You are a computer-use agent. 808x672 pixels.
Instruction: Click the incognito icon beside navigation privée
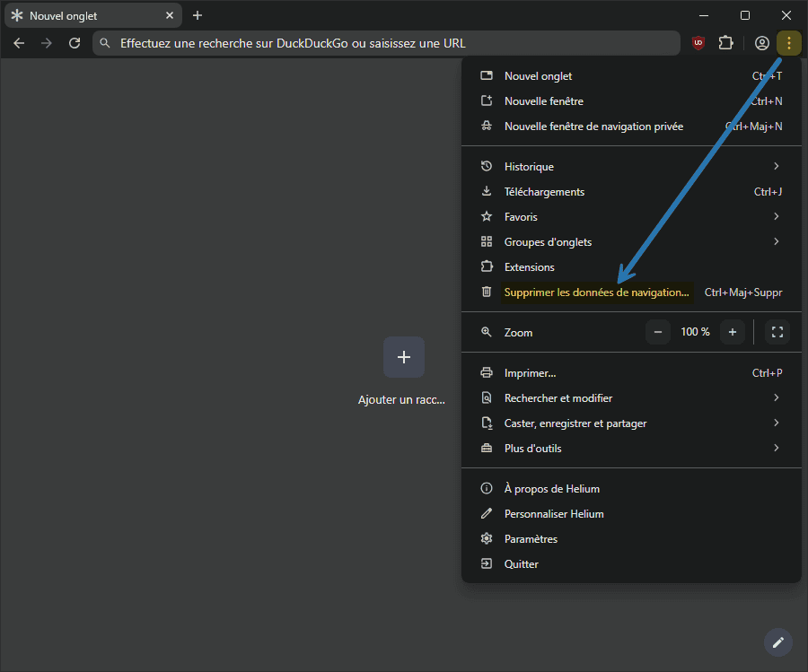coord(487,126)
